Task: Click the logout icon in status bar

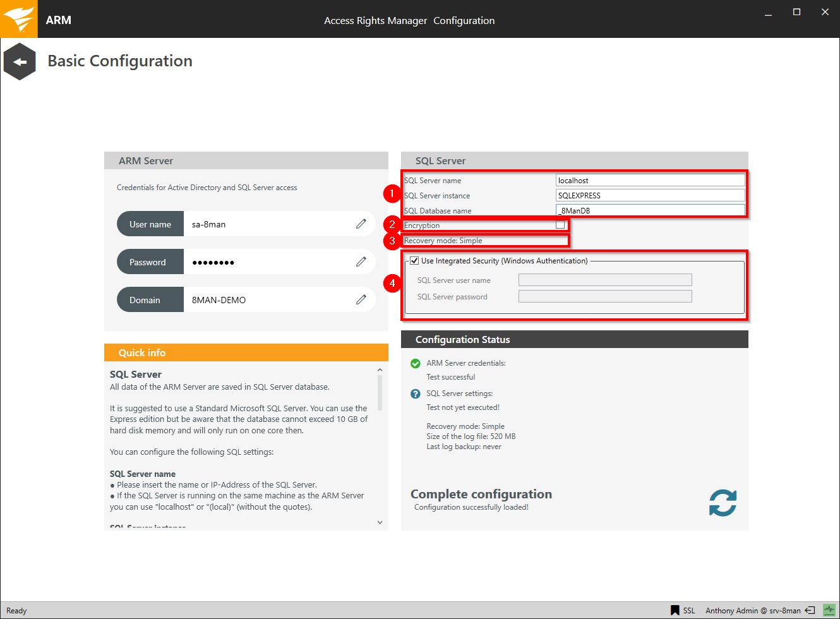Action: pyautogui.click(x=810, y=610)
